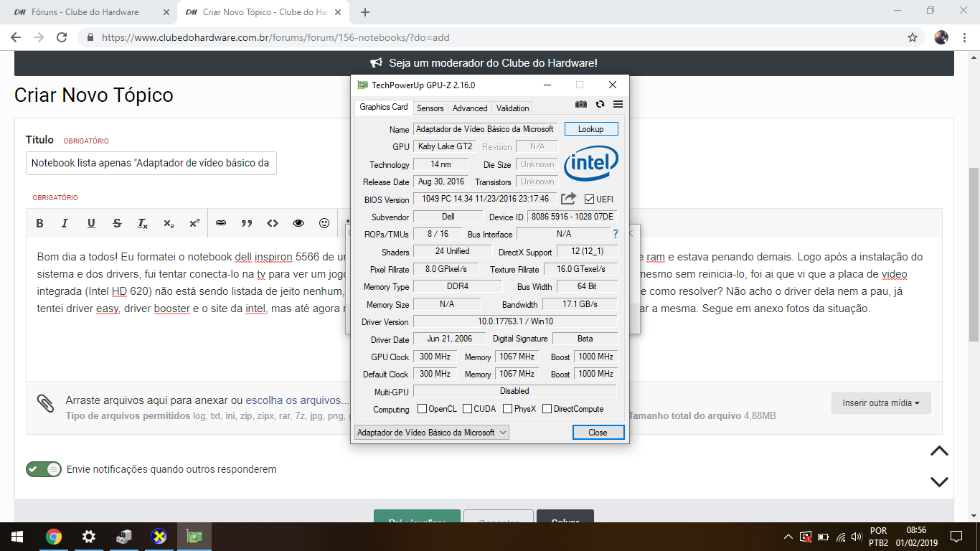Click the Lookup button in GPU-Z
The height and width of the screenshot is (551, 980).
591,129
